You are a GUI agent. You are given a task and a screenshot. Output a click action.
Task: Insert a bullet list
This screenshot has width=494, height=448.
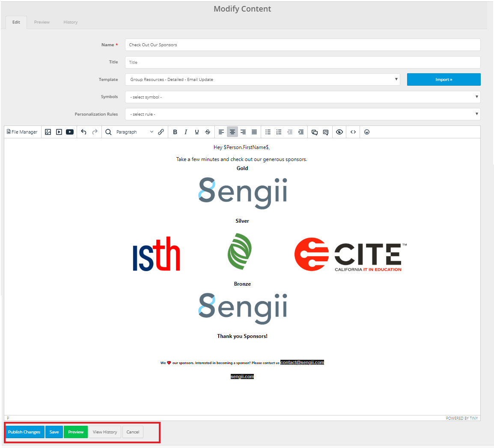(x=268, y=132)
